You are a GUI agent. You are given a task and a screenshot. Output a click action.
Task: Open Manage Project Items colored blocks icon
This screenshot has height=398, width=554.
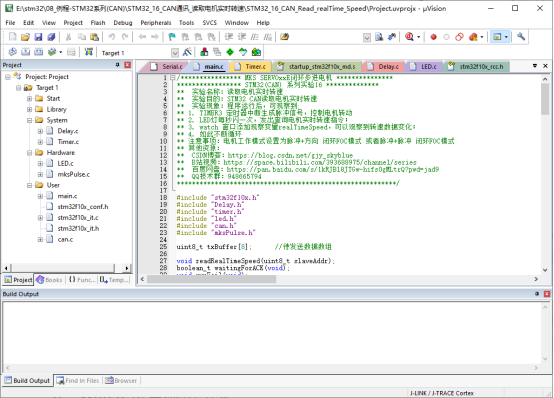coord(204,52)
